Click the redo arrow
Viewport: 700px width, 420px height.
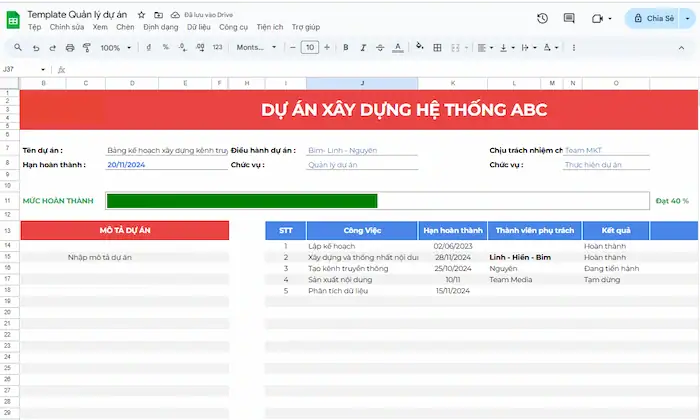pyautogui.click(x=53, y=47)
